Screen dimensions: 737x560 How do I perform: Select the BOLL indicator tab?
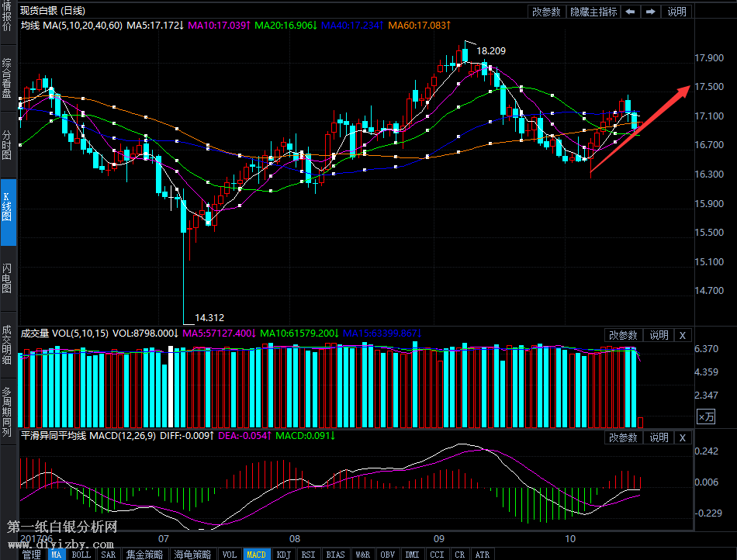(x=81, y=555)
